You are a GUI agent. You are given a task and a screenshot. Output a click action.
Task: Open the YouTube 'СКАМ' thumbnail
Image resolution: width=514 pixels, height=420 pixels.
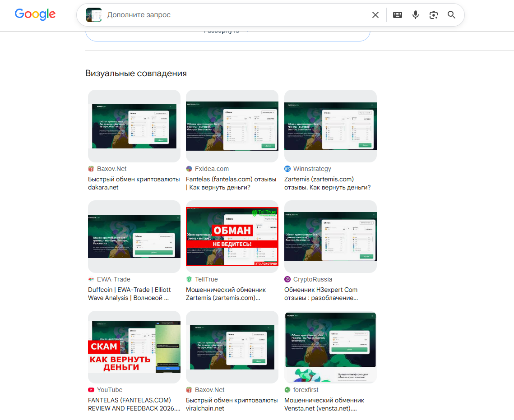click(134, 347)
